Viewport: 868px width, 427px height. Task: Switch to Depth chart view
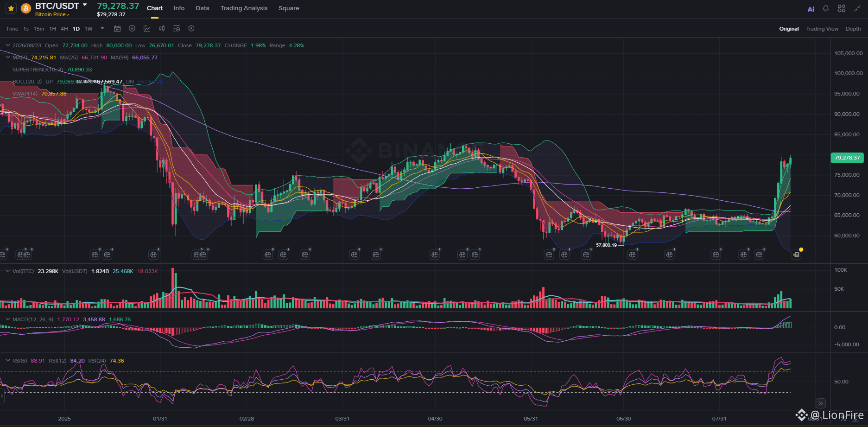click(x=853, y=29)
